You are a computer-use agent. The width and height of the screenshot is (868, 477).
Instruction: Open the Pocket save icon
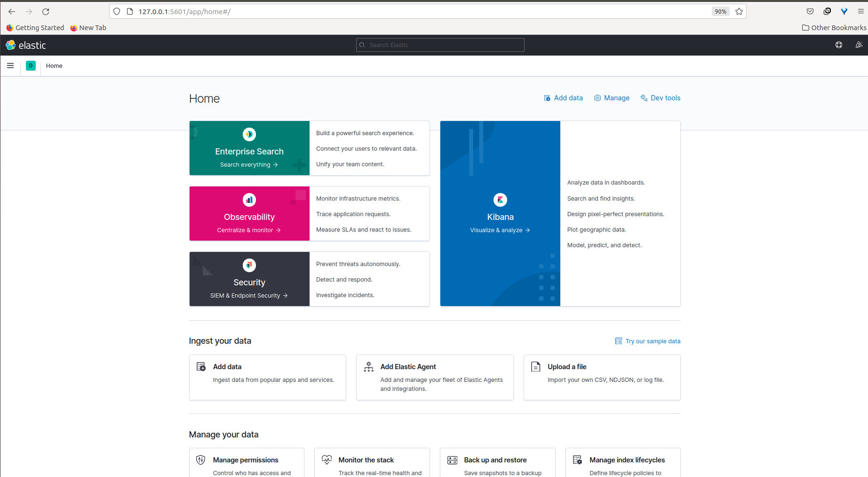tap(810, 11)
